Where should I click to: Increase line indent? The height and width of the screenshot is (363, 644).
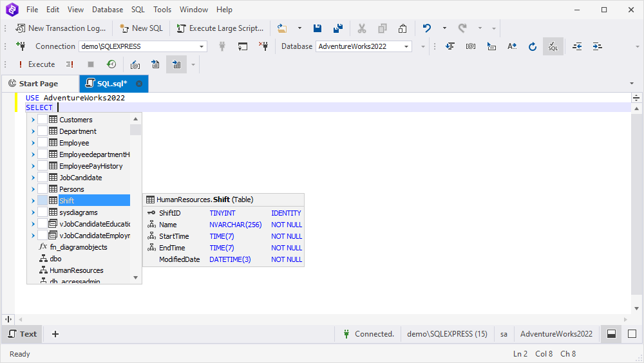click(598, 46)
